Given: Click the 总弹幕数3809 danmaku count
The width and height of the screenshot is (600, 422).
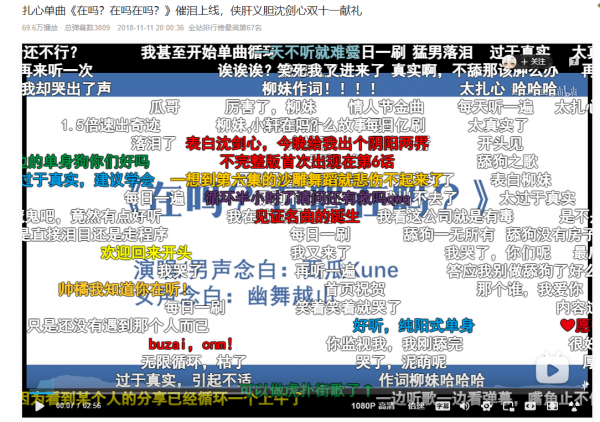Looking at the screenshot, I should click(87, 28).
